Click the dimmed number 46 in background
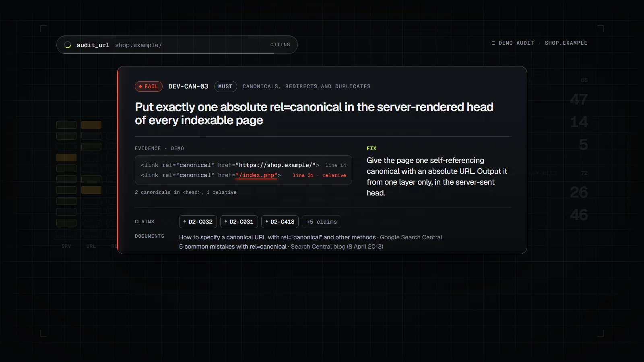This screenshot has width=644, height=362. click(579, 215)
